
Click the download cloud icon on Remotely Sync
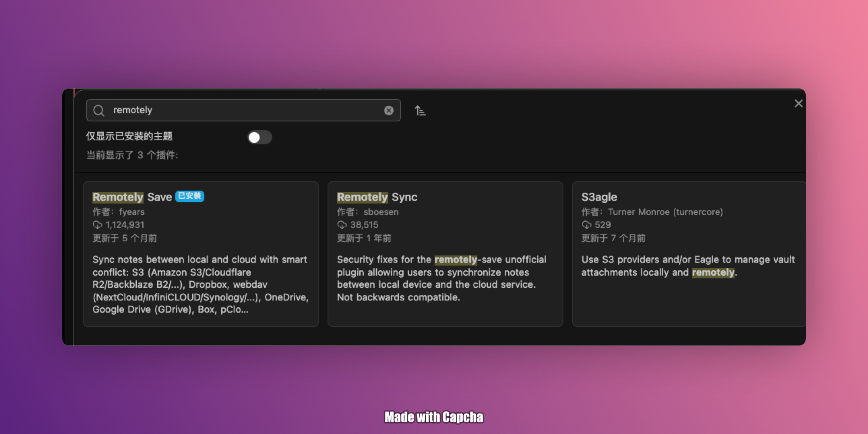342,225
